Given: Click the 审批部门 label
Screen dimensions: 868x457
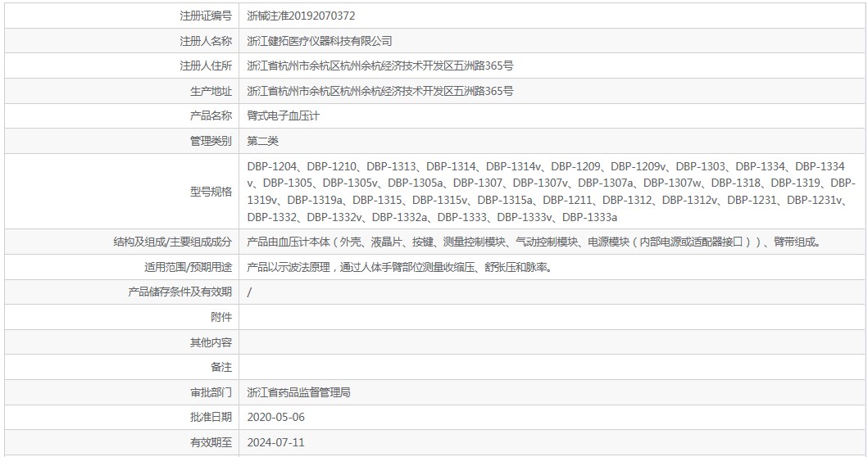Looking at the screenshot, I should [211, 392].
